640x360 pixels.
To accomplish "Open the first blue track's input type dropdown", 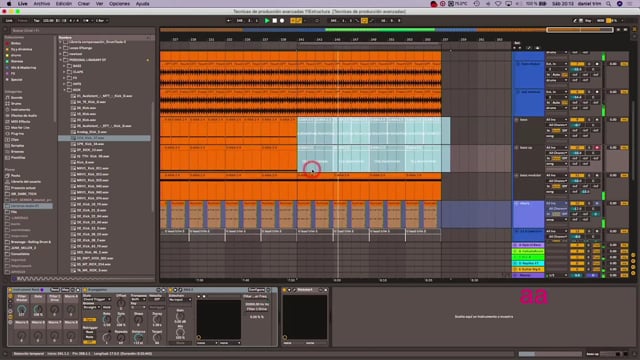I will [x=556, y=64].
